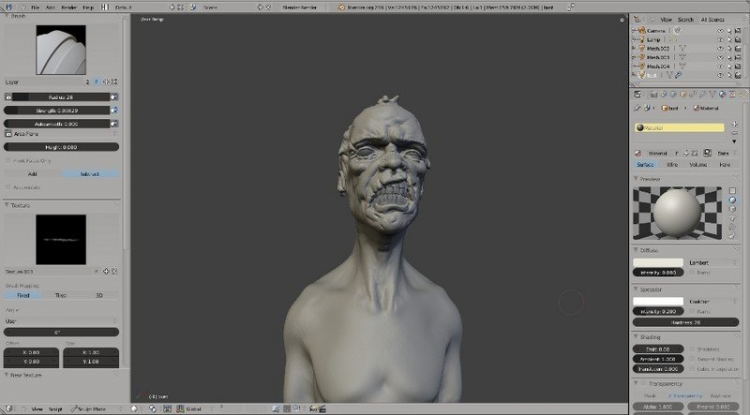
Task: Click the diffuse color swatch
Action: (658, 262)
